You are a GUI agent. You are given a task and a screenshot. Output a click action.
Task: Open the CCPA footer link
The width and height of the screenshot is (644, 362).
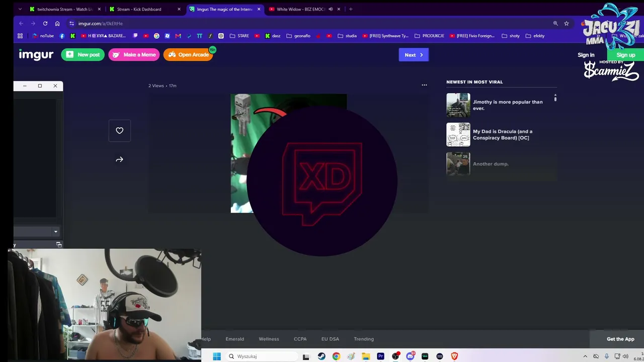click(x=300, y=339)
